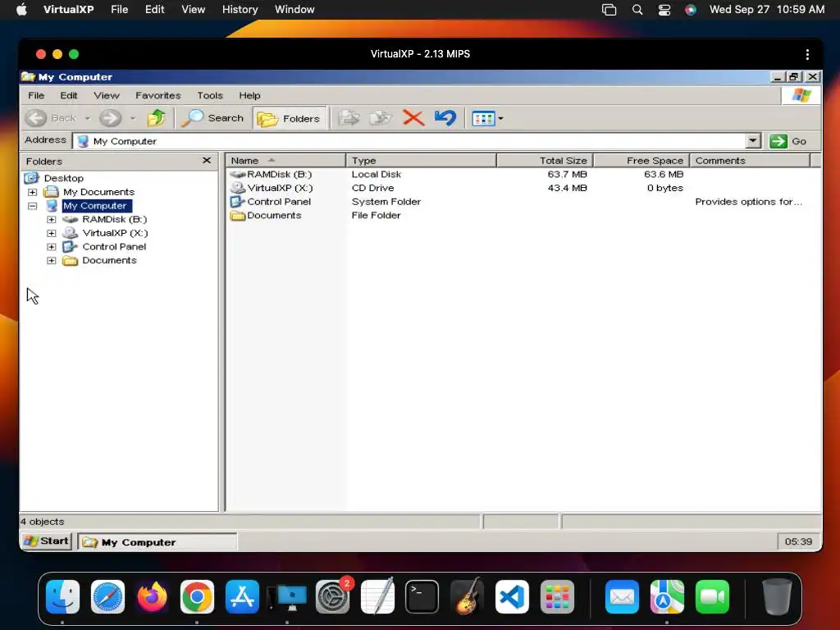Click the Back navigation arrow button
This screenshot has width=840, height=630.
point(36,118)
